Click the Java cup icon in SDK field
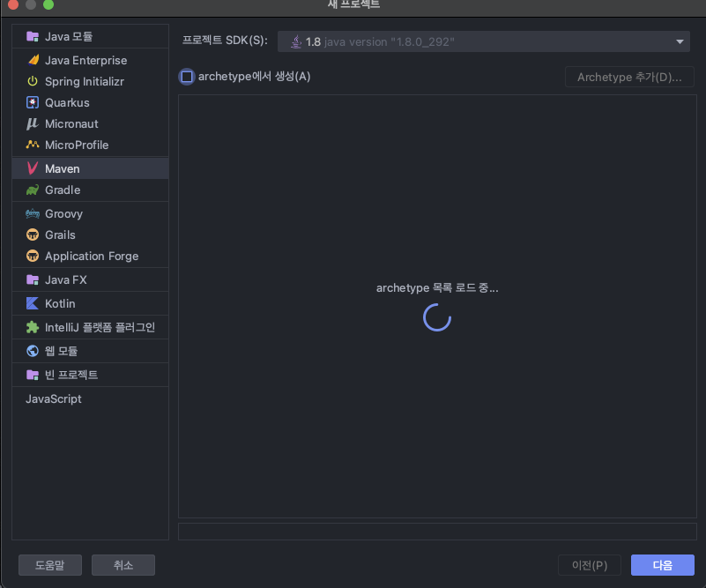Image resolution: width=706 pixels, height=588 pixels. 296,41
